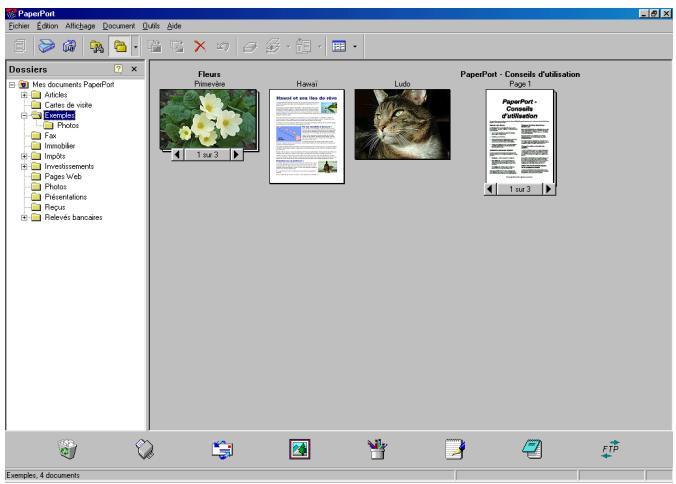Screen dimensions: 676x484
Task: Collapse the Exemples folder
Action: tap(24, 116)
